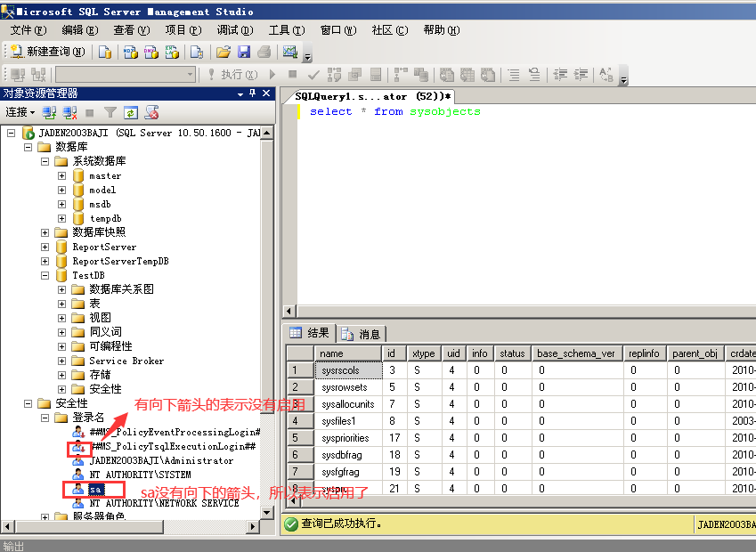Click the Filter icon in Object Explorer
The height and width of the screenshot is (552, 756).
pyautogui.click(x=110, y=111)
